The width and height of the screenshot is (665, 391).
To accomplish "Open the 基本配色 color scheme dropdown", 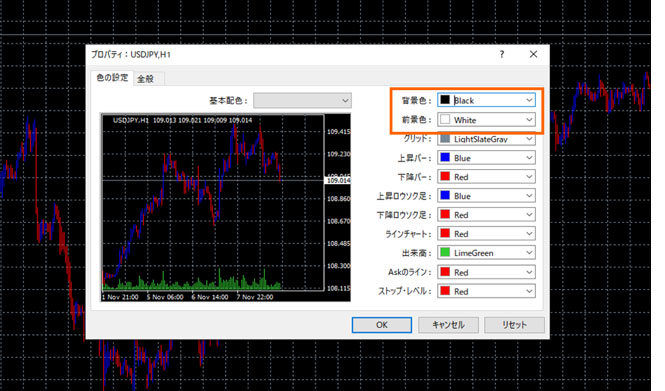I will (302, 101).
